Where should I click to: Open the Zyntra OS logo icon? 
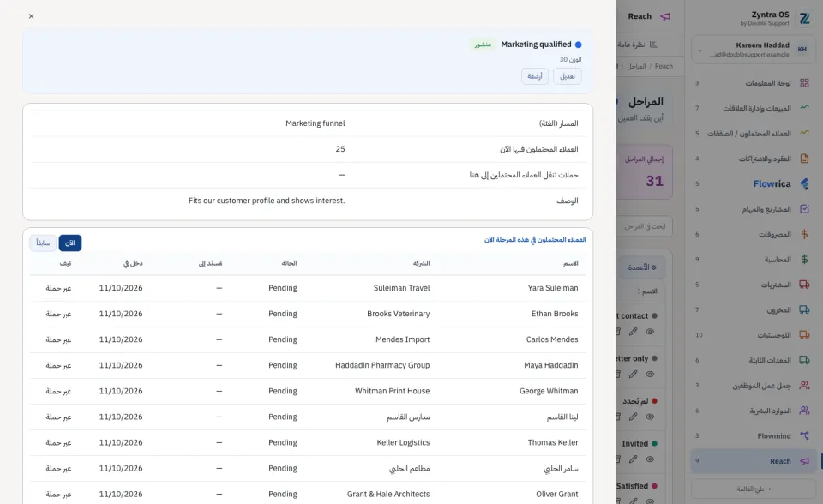tap(804, 19)
